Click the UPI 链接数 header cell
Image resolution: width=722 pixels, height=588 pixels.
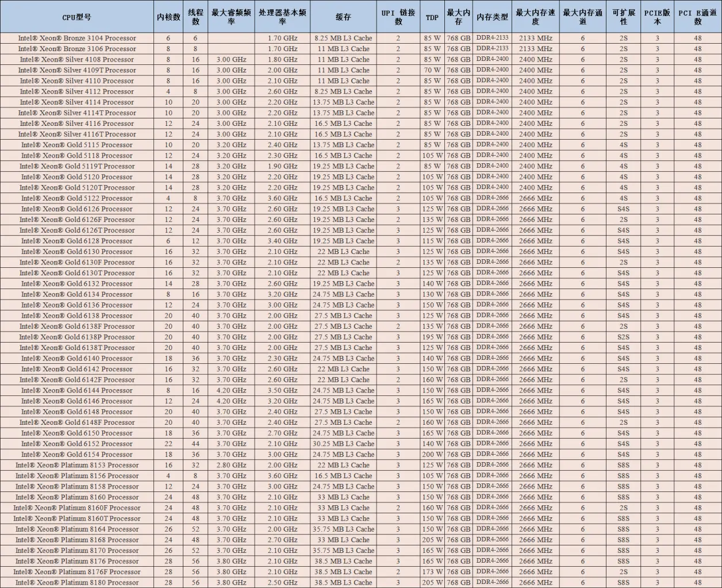[398, 17]
